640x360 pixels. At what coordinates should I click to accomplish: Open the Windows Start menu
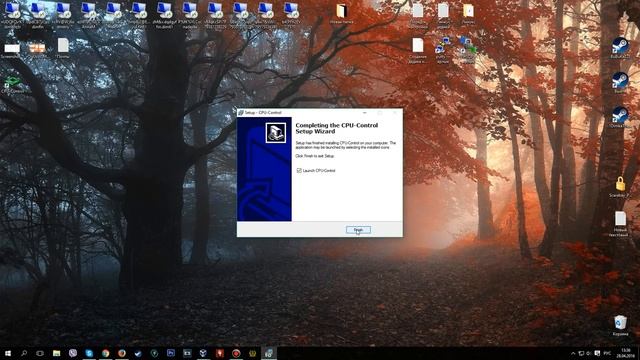(8, 353)
